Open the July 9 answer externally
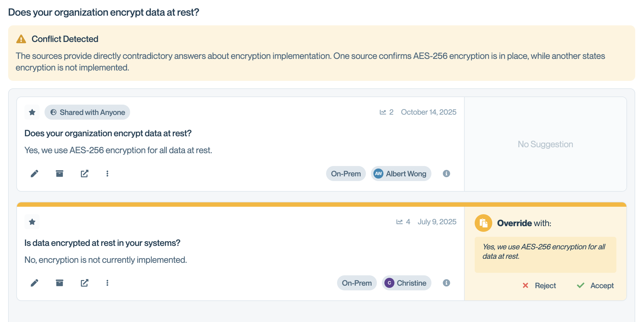644x322 pixels. pyautogui.click(x=85, y=283)
